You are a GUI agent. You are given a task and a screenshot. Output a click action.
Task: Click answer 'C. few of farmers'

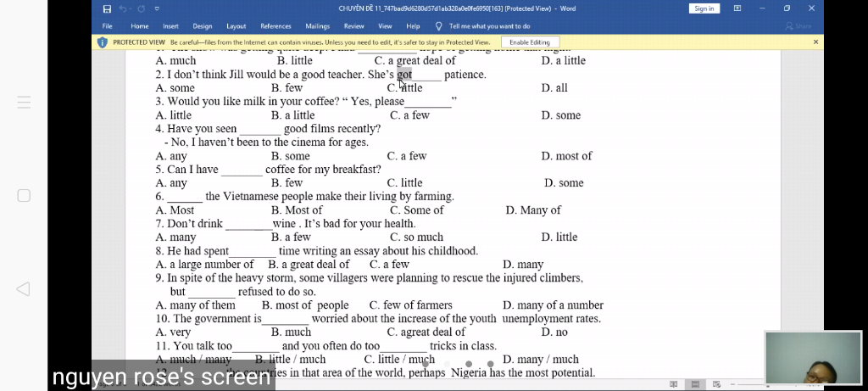click(411, 305)
